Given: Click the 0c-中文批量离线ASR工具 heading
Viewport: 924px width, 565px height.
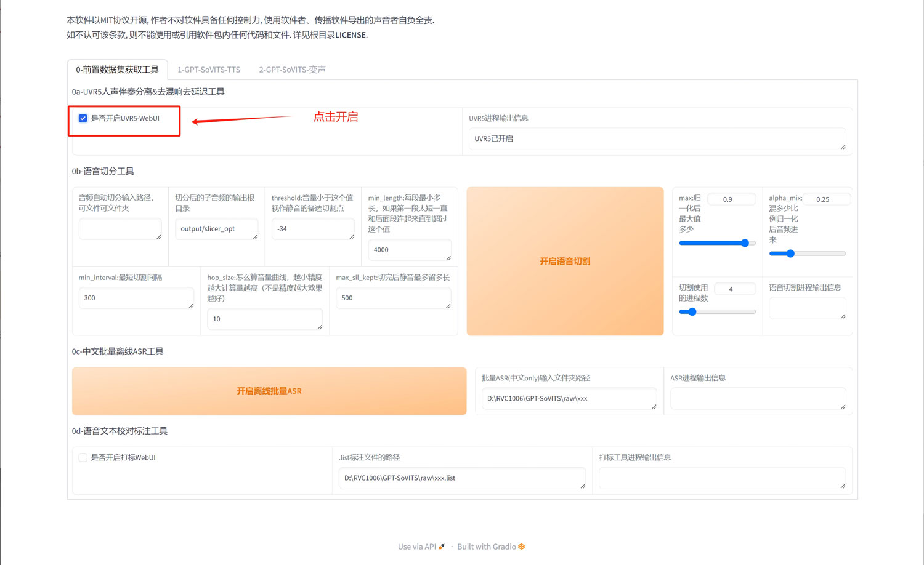Looking at the screenshot, I should pos(118,351).
